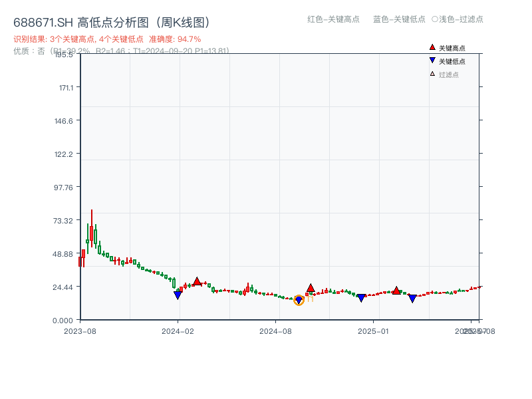Click the red key-high marker after 2024-08
This screenshot has width=532, height=399.
pyautogui.click(x=311, y=289)
